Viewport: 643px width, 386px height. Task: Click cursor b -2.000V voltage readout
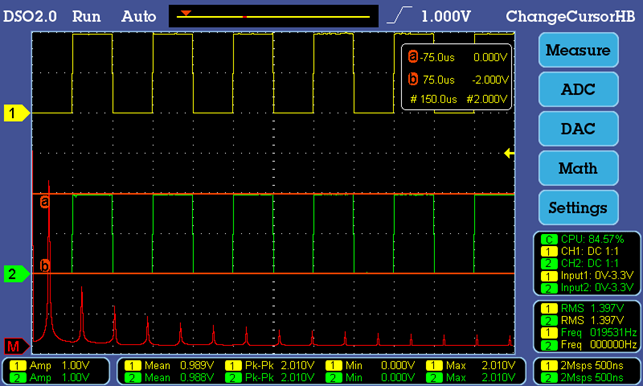pyautogui.click(x=490, y=80)
